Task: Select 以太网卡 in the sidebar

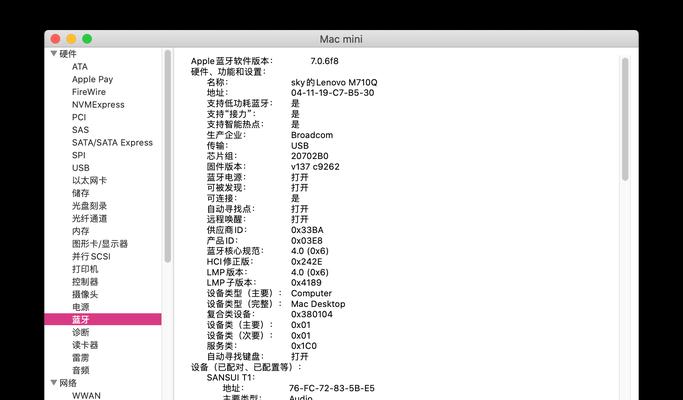Action: point(89,180)
